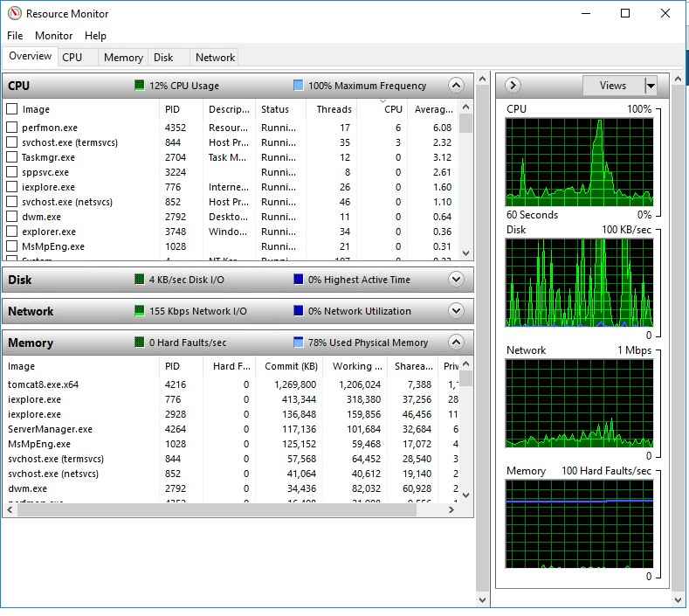Click the Views button
The width and height of the screenshot is (689, 616).
pos(613,86)
